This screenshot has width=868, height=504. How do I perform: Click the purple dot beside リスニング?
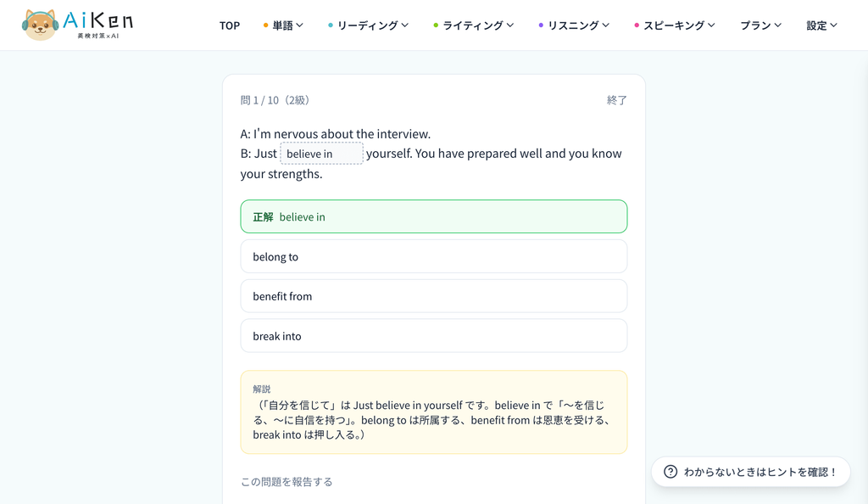[541, 25]
